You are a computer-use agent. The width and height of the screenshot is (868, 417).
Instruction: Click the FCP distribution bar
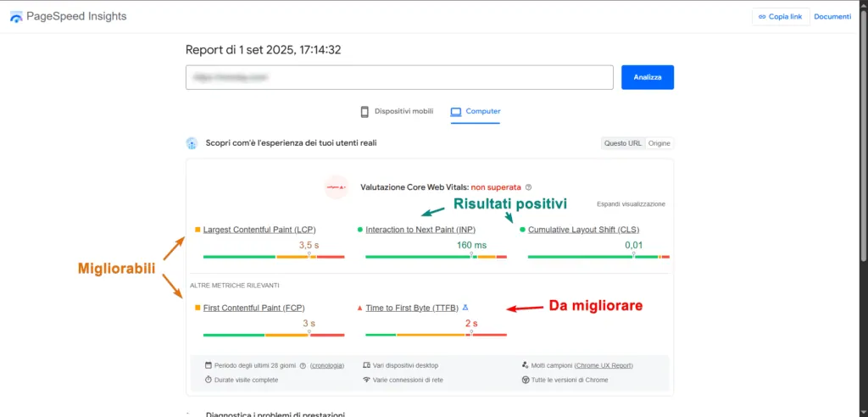[274, 335]
